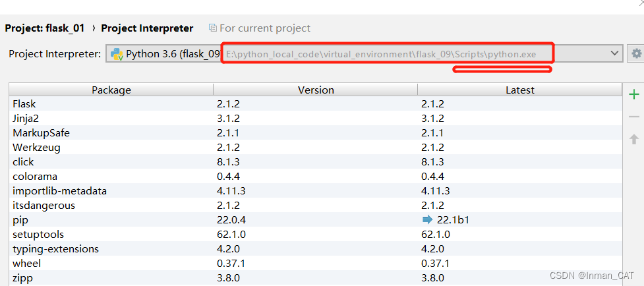644x286 pixels.
Task: Click the upgrade package arrow icon
Action: point(634,139)
